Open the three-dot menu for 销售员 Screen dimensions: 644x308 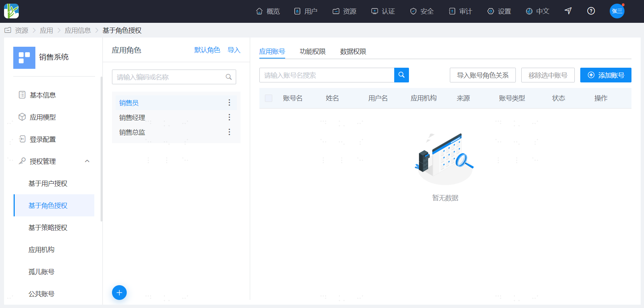click(229, 103)
